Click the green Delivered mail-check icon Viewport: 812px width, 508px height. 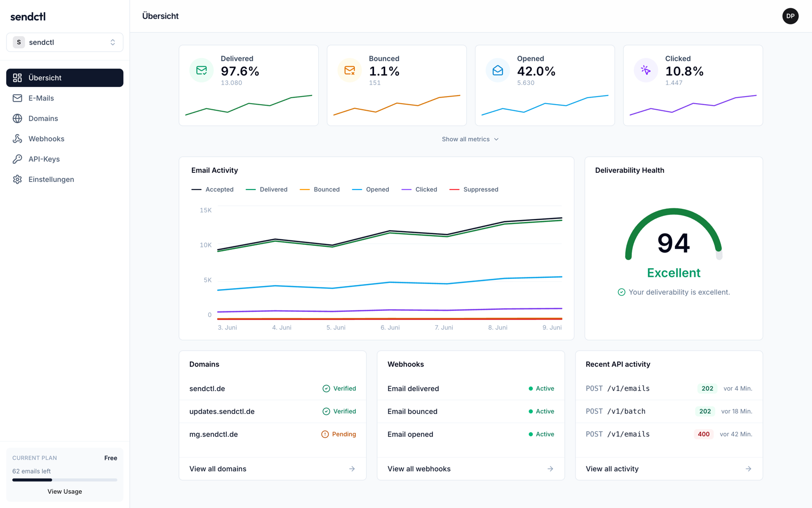201,70
